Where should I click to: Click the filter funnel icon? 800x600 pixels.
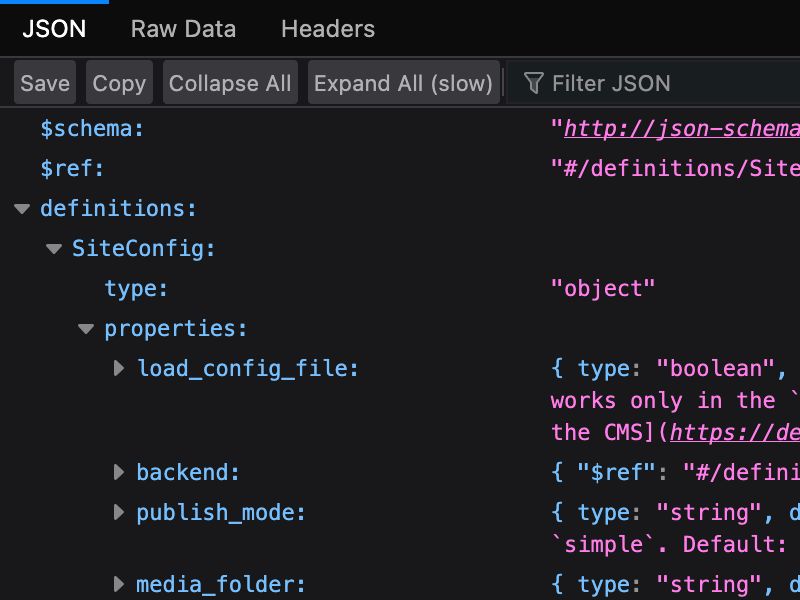(x=534, y=83)
